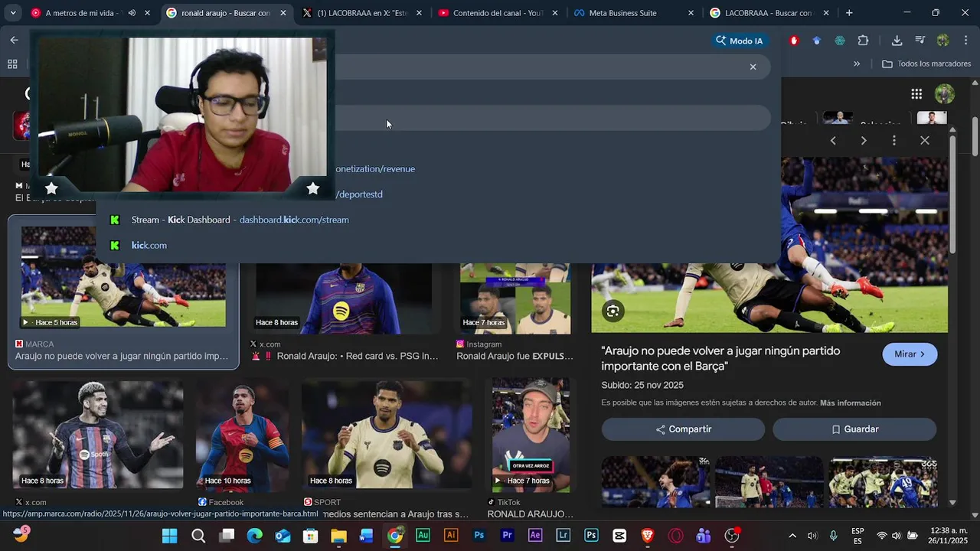Open the red hand ad-blocker extension
The height and width of the screenshot is (551, 980).
tap(794, 41)
